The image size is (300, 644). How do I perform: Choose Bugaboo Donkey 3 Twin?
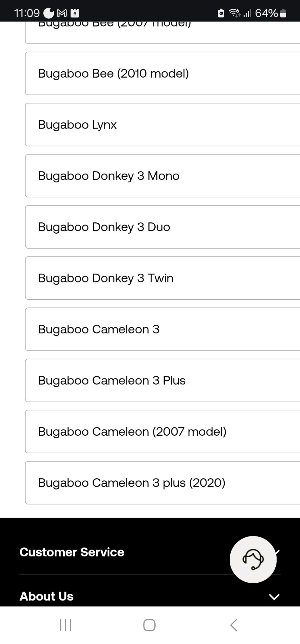click(x=162, y=278)
